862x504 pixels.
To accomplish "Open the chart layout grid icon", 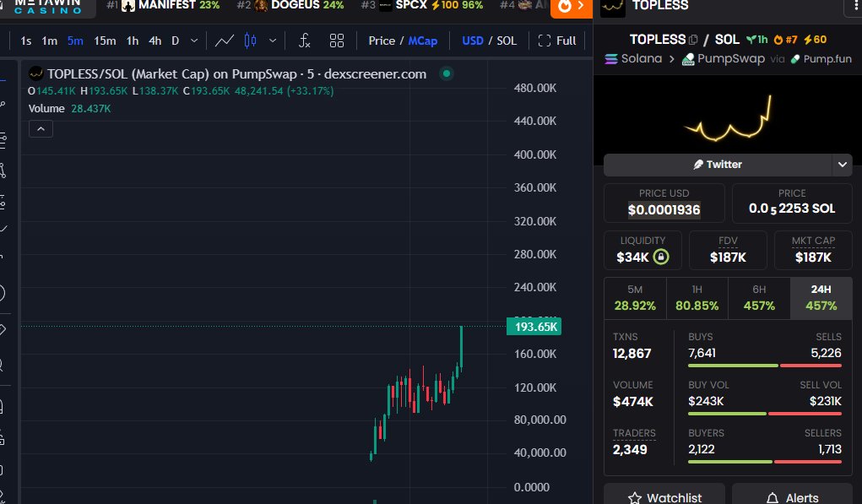I will 337,41.
